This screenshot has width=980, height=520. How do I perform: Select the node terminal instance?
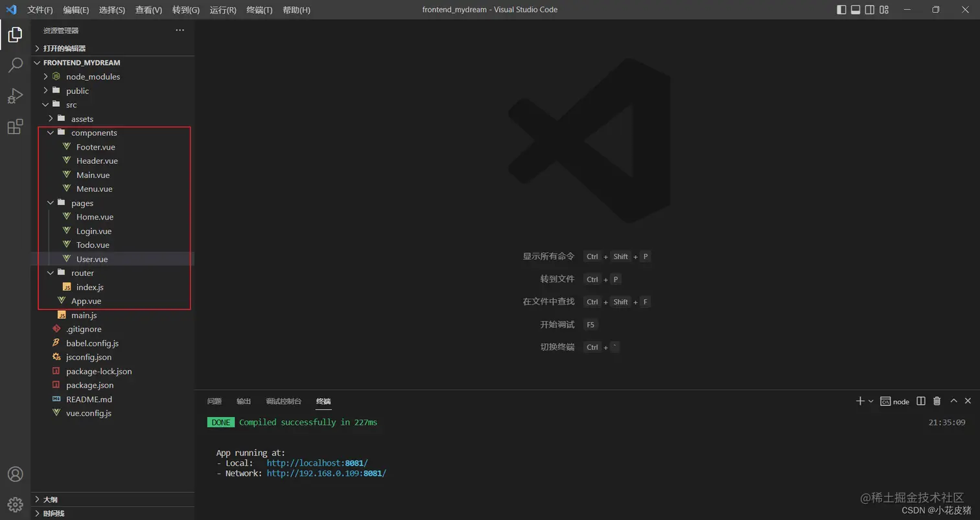coord(894,401)
